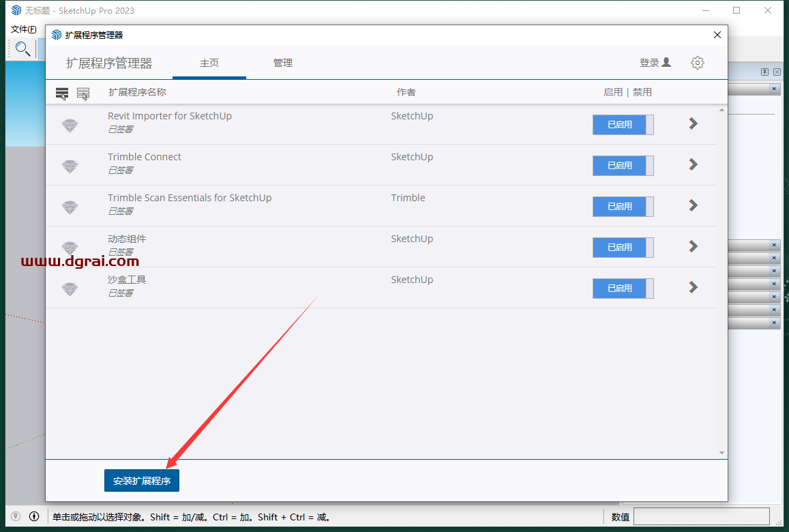
Task: Click the 作者 column header
Action: 406,92
